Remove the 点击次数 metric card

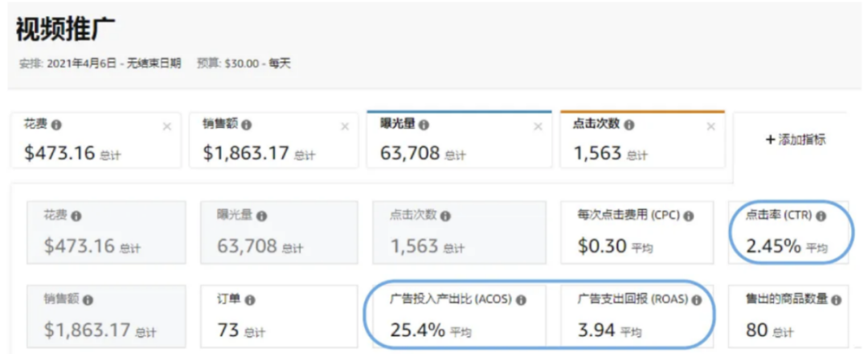(711, 127)
